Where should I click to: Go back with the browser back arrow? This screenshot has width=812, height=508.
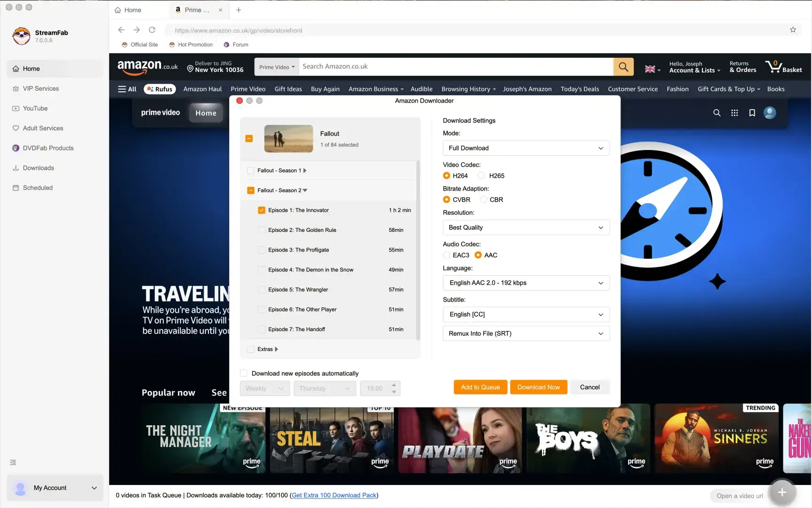pyautogui.click(x=121, y=30)
